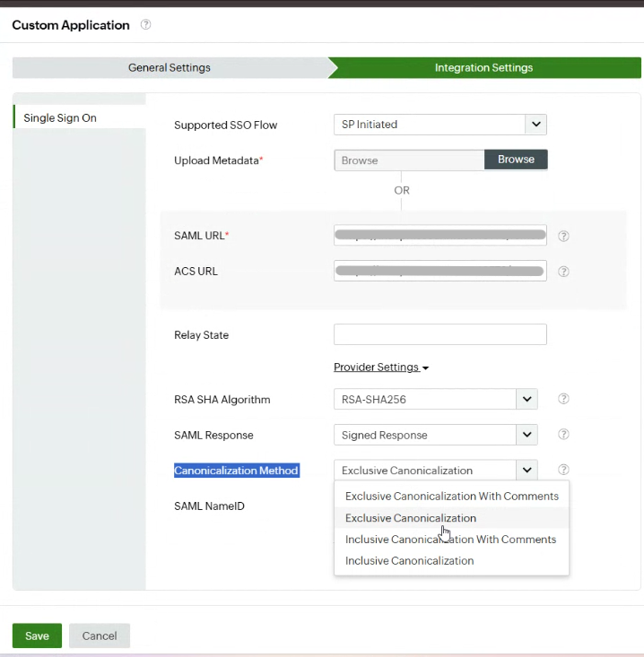Select Inclusive Canonicalization With Comments option

[450, 540]
